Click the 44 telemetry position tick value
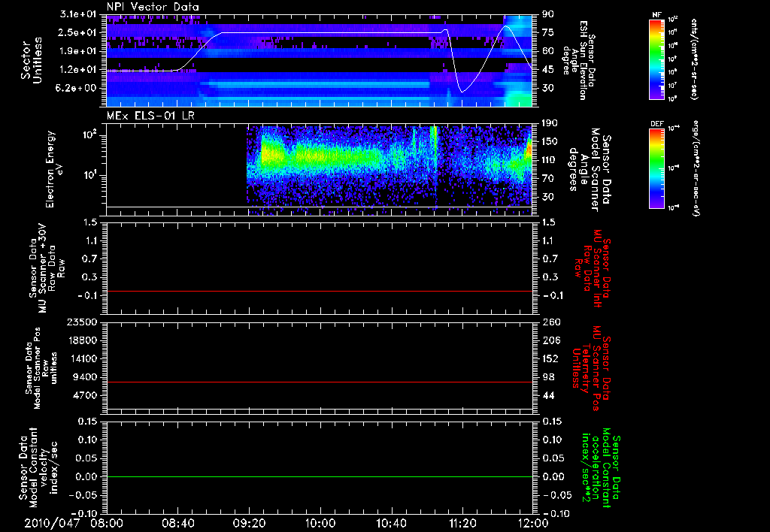770x532 pixels. (547, 395)
